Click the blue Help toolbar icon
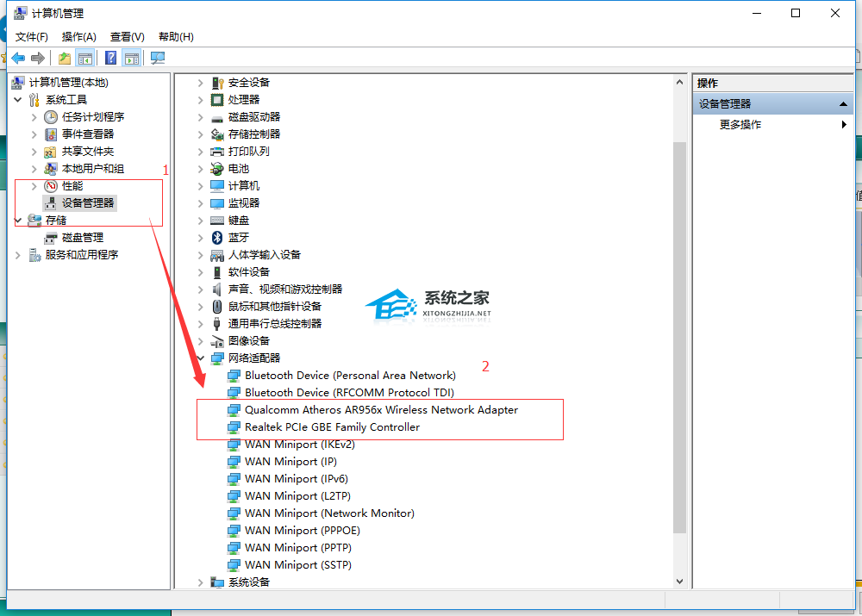Viewport: 862px width, 616px height. point(110,58)
